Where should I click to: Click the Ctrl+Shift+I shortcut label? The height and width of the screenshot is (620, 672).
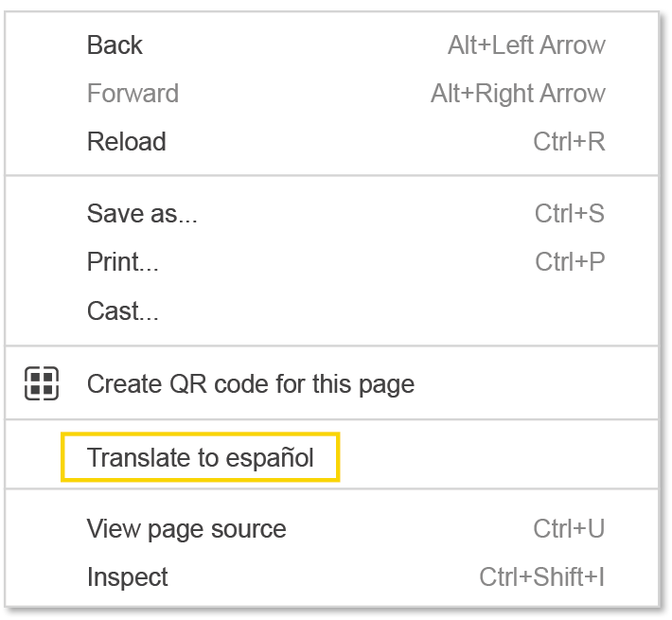[541, 577]
